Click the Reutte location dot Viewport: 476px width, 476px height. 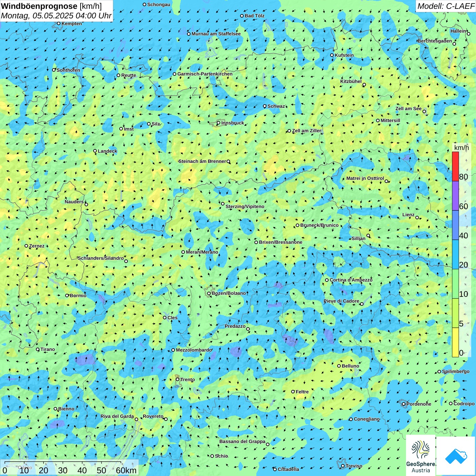[118, 75]
